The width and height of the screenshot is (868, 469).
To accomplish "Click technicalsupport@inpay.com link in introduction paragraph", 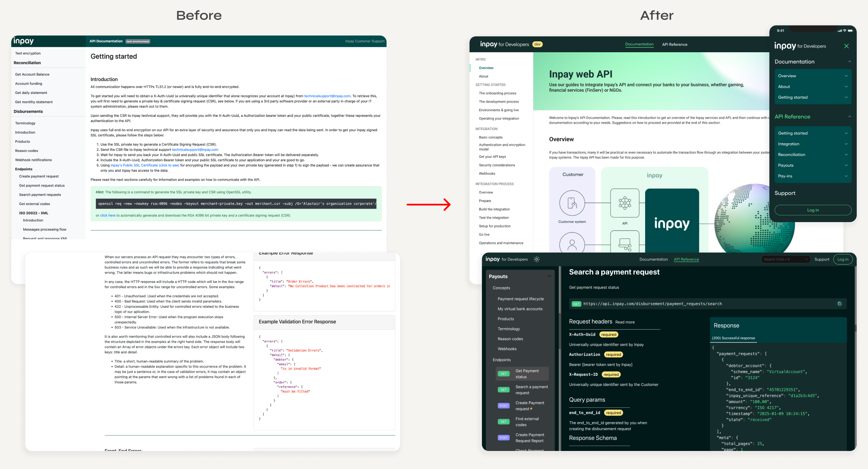I will [327, 96].
